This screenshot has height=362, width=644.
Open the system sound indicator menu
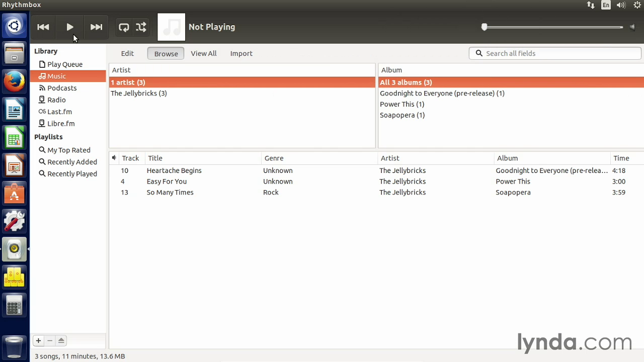[x=621, y=5]
